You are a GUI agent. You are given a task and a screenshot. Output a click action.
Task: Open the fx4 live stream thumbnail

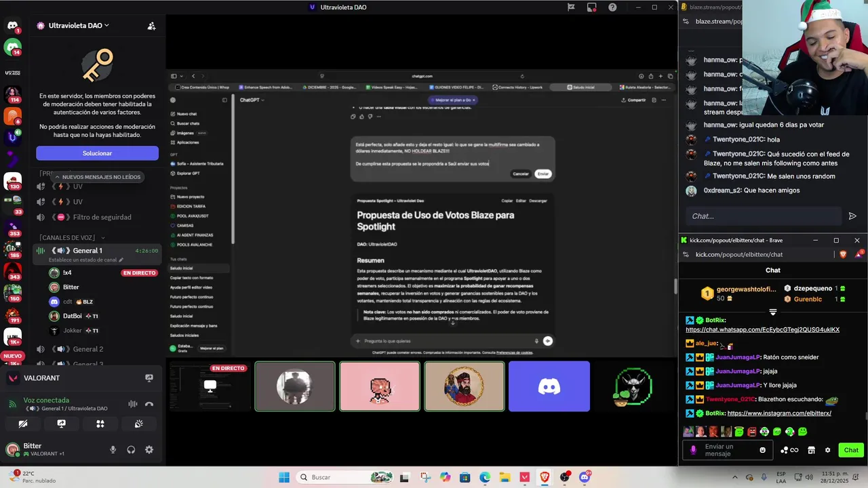[x=209, y=386]
